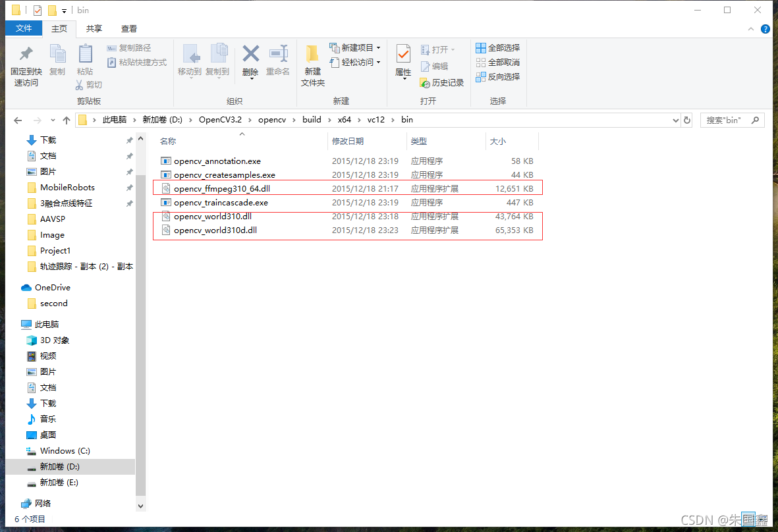Click the 删除 delete X icon

point(250,53)
